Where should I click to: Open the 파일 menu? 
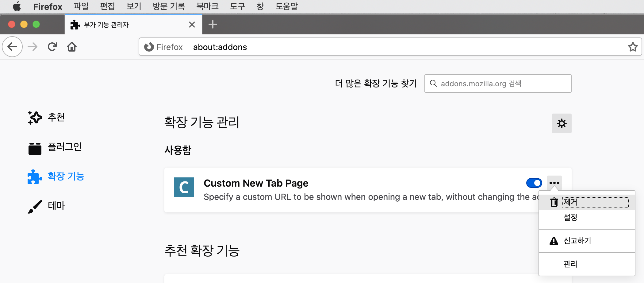(x=81, y=6)
